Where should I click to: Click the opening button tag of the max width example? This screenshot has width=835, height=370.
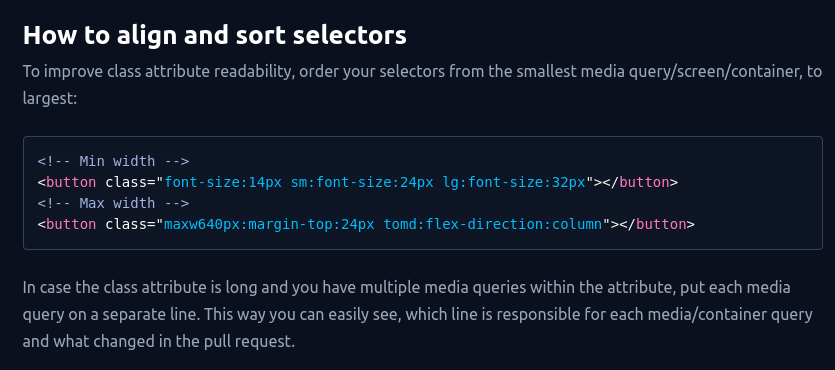point(67,224)
